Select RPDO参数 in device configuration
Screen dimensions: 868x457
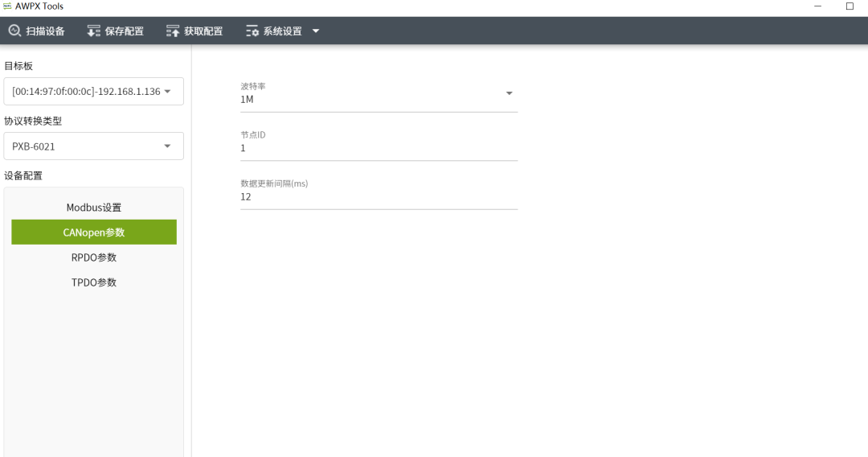pyautogui.click(x=93, y=257)
